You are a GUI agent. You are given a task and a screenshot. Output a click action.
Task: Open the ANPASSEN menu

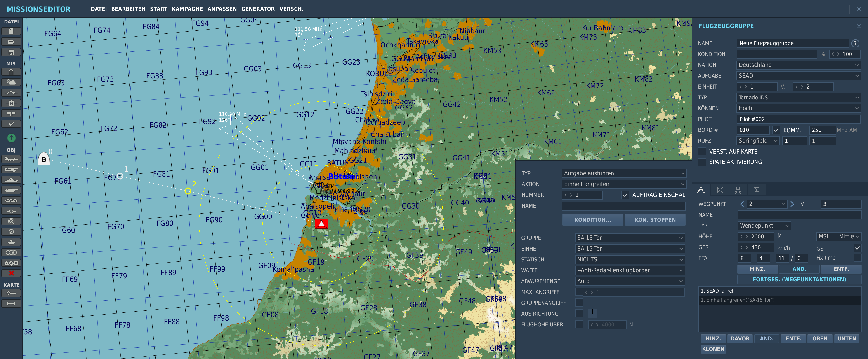pos(222,9)
